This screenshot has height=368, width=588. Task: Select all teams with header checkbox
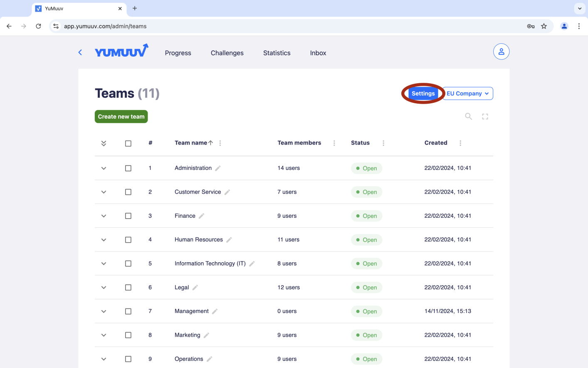[128, 144]
